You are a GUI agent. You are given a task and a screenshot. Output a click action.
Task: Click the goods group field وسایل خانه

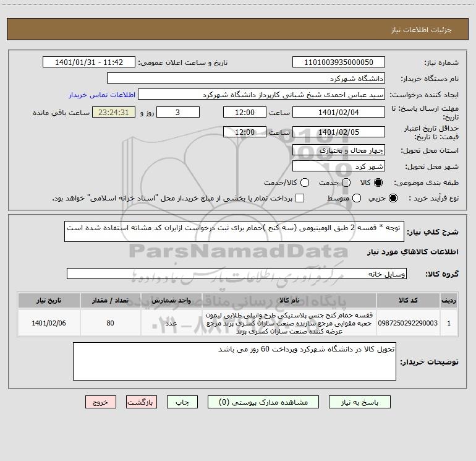(x=237, y=274)
